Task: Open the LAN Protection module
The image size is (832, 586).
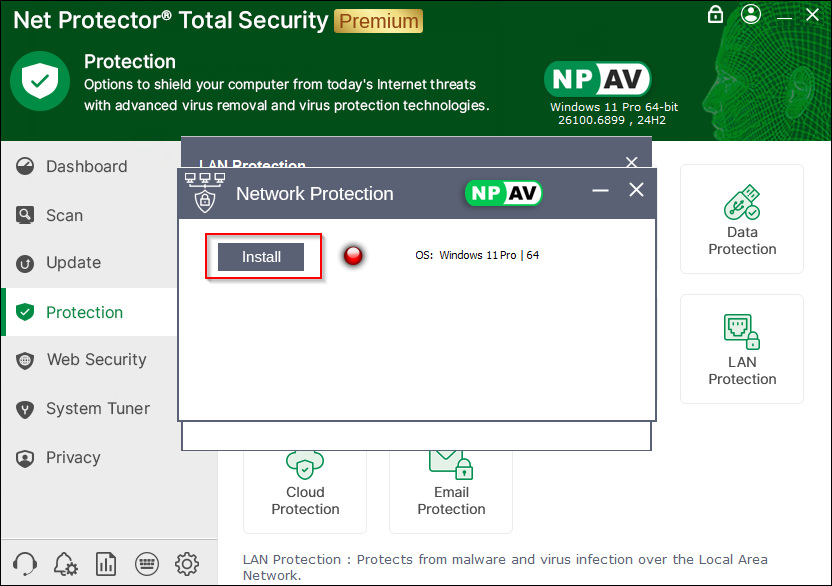Action: point(742,349)
